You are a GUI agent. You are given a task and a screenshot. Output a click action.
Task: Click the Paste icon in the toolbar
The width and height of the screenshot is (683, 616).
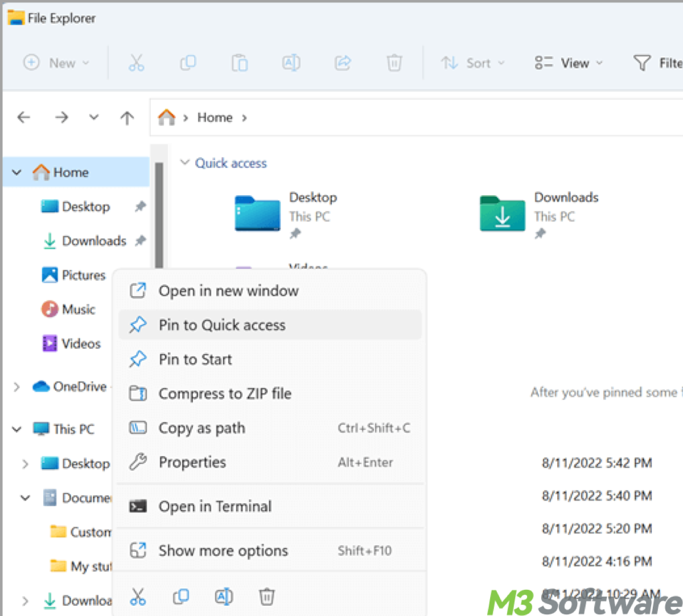[240, 63]
